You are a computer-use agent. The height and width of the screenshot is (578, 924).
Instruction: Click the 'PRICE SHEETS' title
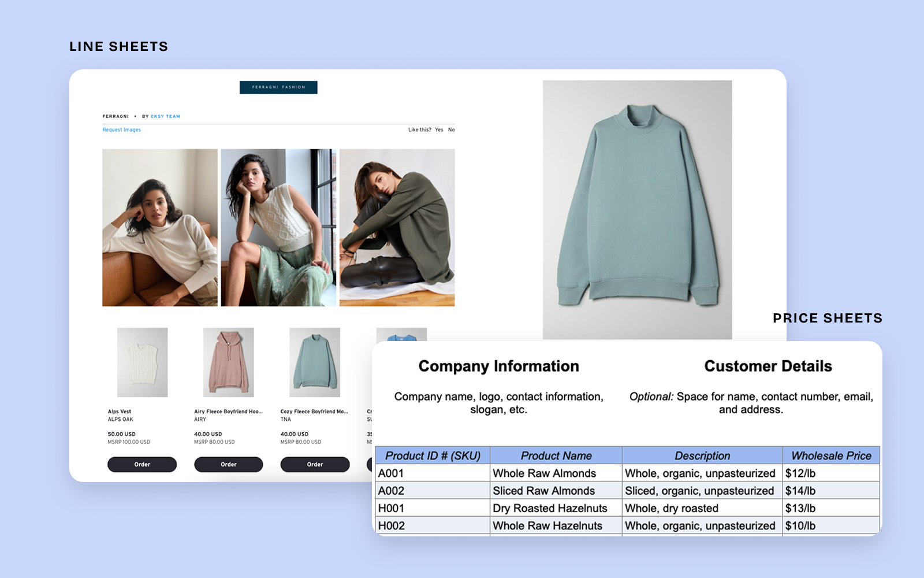click(x=828, y=318)
